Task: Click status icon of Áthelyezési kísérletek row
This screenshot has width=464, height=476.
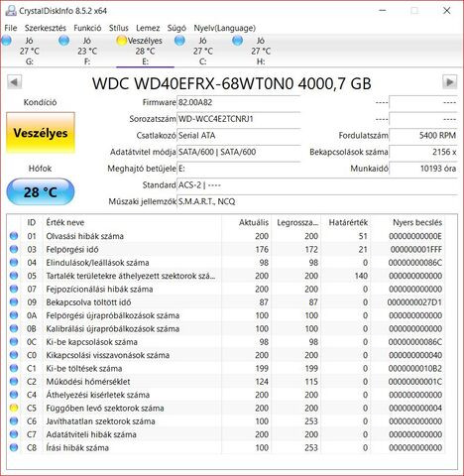Action: (14, 395)
